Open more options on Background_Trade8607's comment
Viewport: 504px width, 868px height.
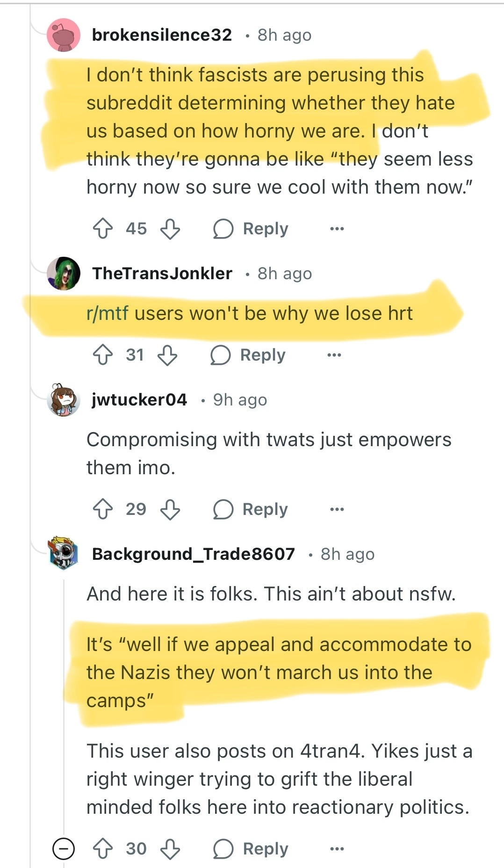337,849
